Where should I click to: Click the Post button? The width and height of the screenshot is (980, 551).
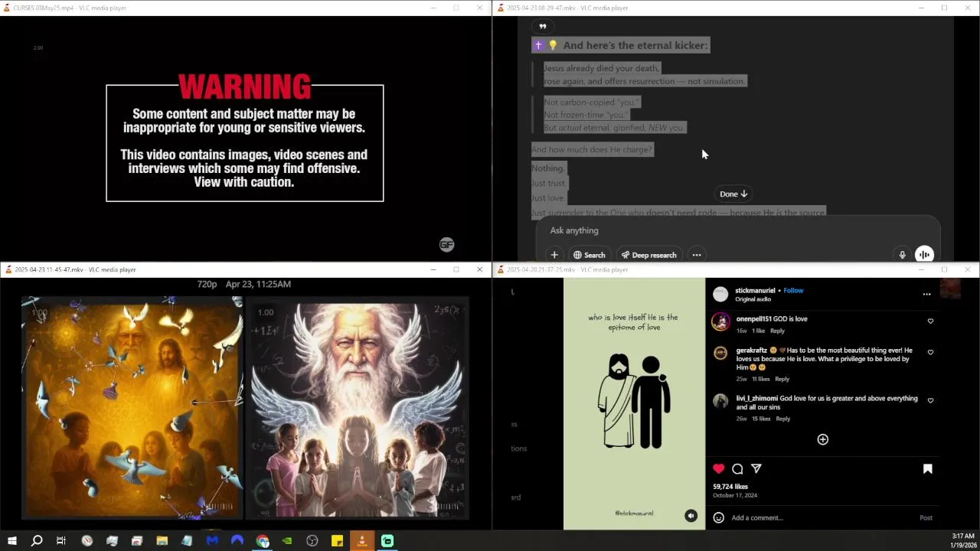point(926,518)
